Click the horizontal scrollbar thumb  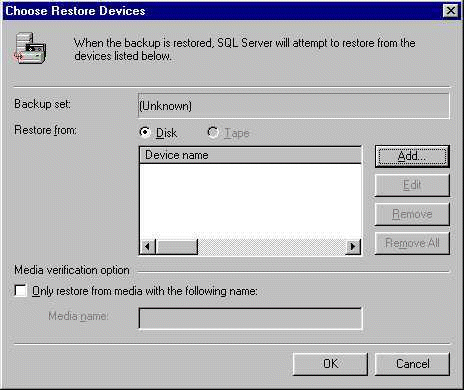tap(177, 247)
